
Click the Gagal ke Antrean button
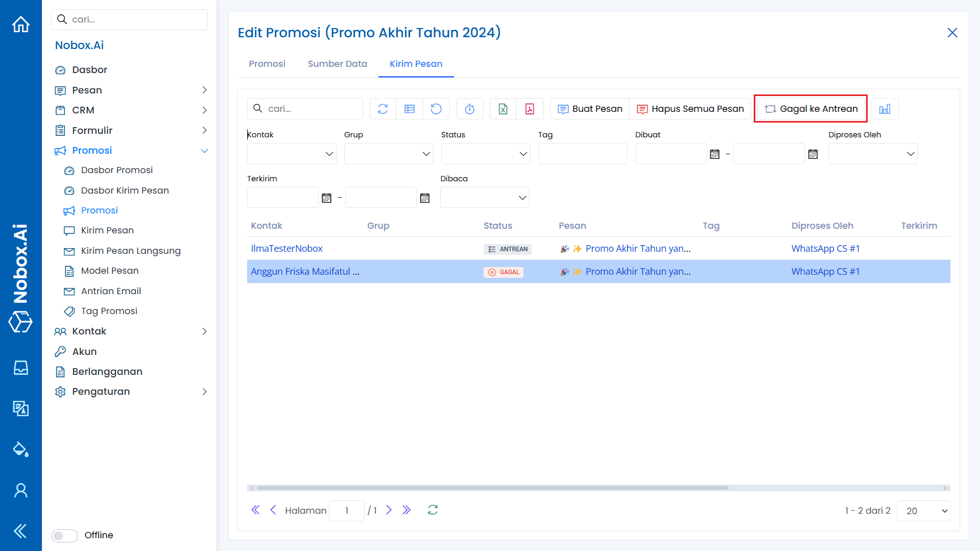[x=810, y=109]
